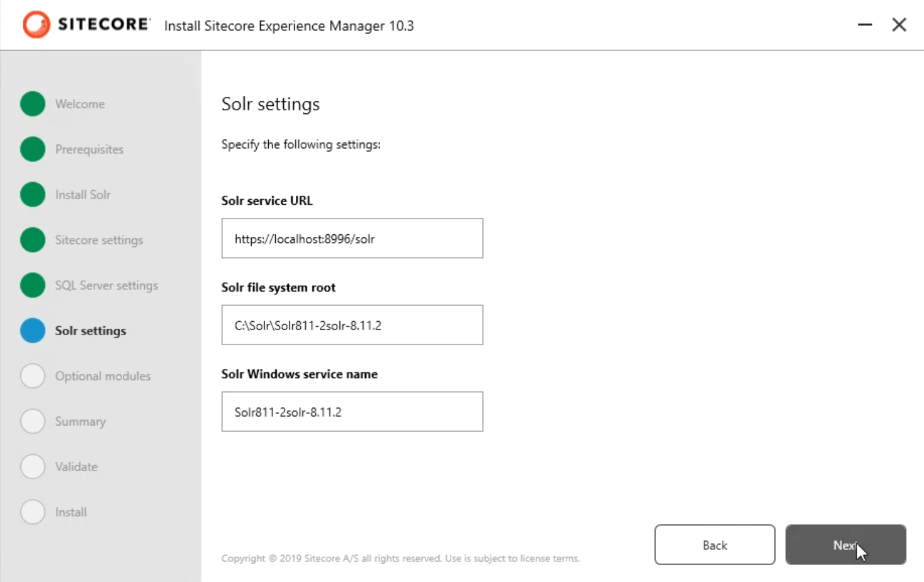Click the Sitecore settings step circle
The image size is (924, 582).
[33, 240]
